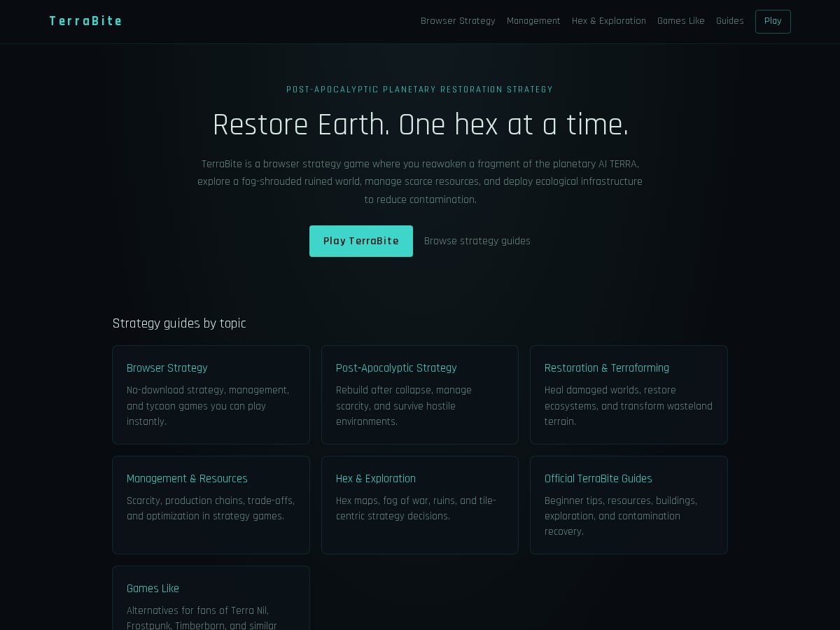Open the Official TerraBite Guides card

coord(629,505)
